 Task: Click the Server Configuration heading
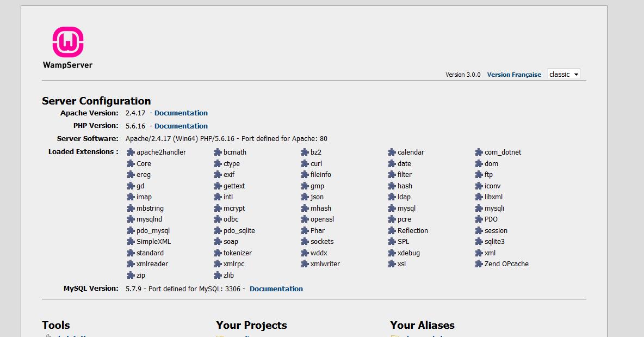[96, 101]
